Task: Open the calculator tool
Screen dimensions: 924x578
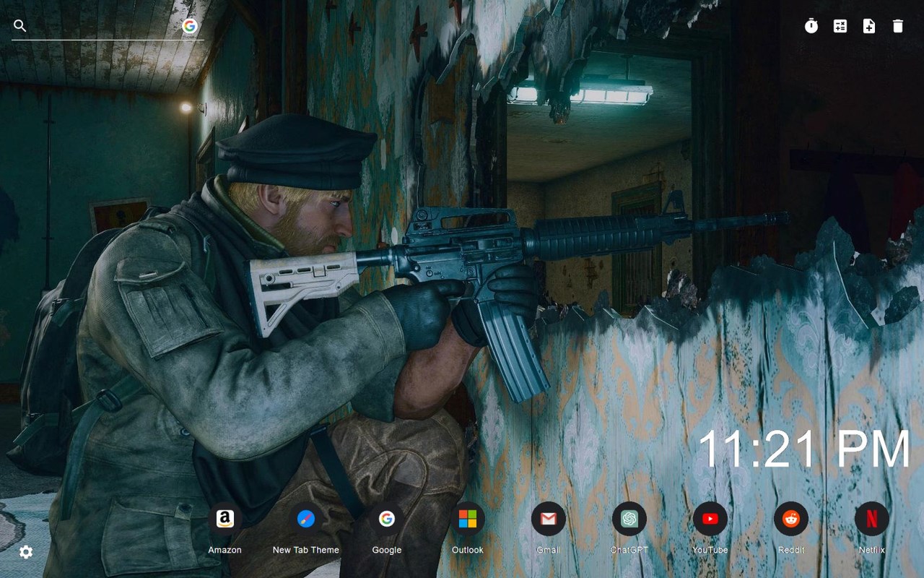Action: [x=840, y=26]
